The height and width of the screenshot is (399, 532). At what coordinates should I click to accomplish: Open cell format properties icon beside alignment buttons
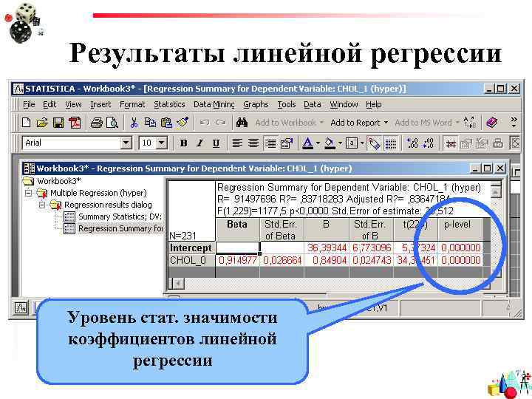287,143
